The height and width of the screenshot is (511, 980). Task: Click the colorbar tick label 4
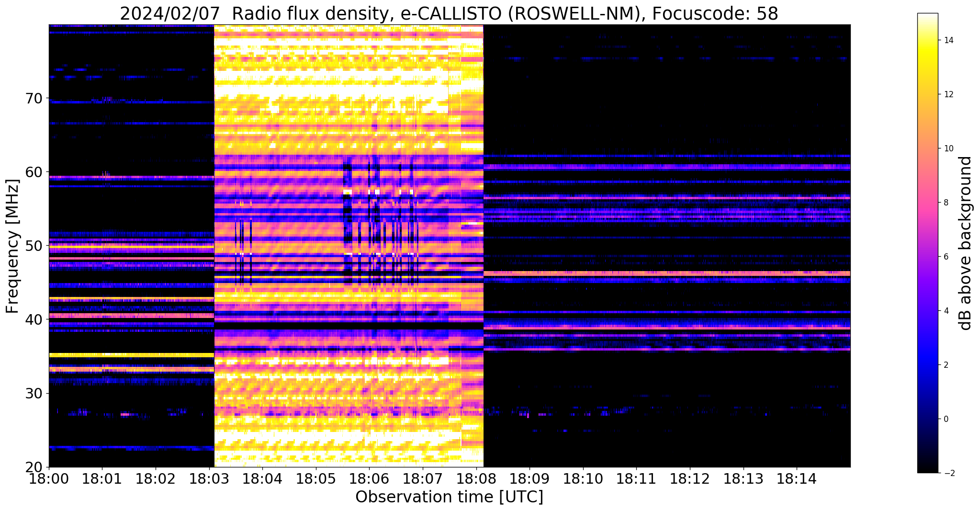(946, 311)
